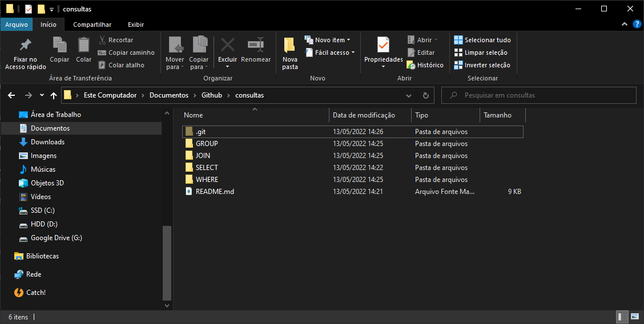Open the Help question mark icon

tap(637, 24)
